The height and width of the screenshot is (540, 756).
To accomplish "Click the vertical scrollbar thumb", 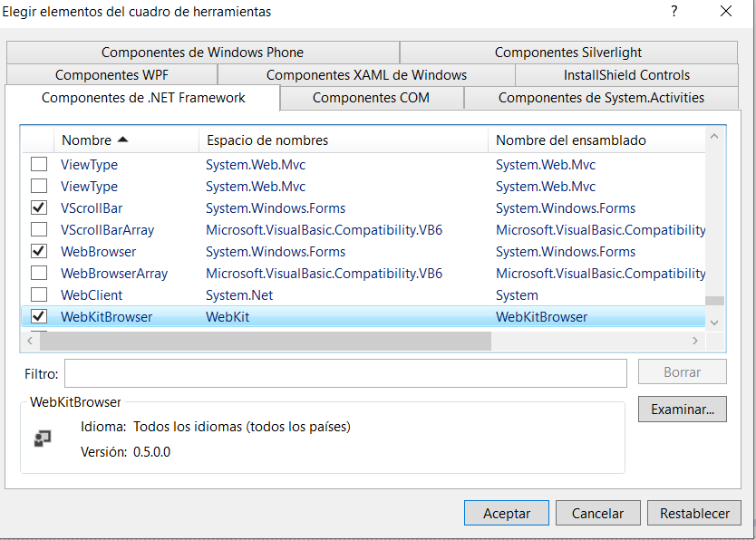I will coord(714,301).
